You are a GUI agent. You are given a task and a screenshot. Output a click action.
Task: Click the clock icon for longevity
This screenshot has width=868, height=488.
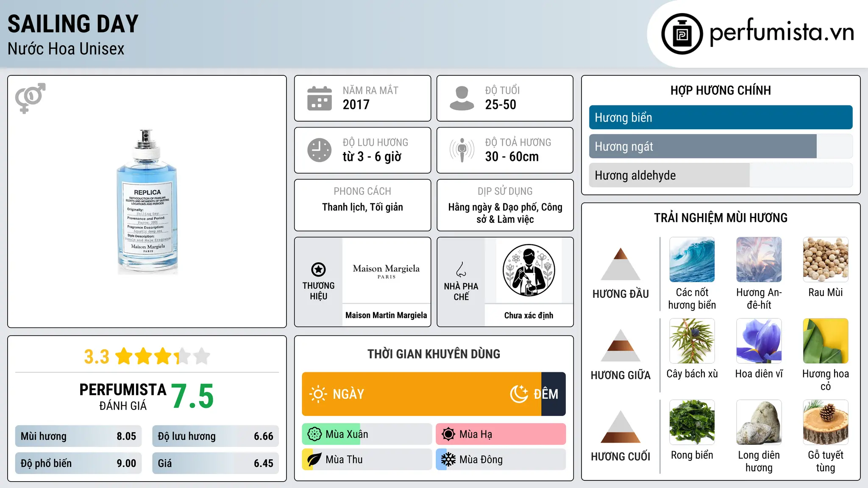click(x=320, y=150)
